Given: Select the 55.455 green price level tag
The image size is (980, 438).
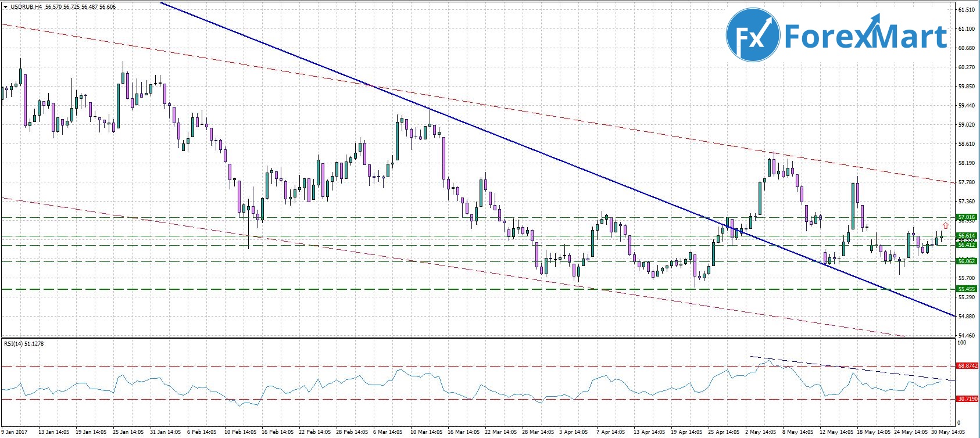Looking at the screenshot, I should (967, 289).
